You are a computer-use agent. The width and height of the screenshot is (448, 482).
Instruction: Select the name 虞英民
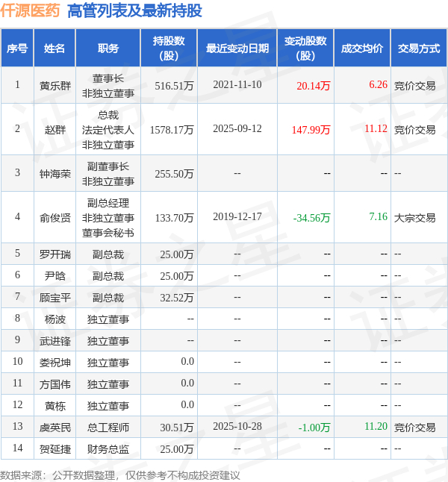tap(55, 428)
